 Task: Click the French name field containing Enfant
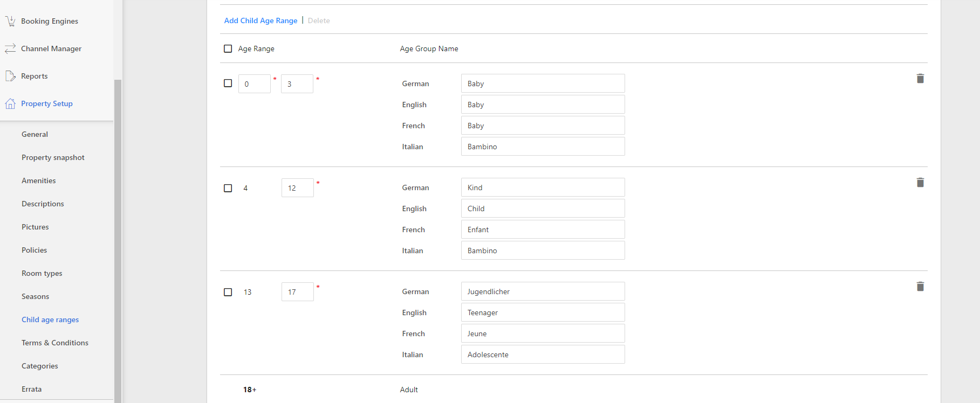[543, 230]
